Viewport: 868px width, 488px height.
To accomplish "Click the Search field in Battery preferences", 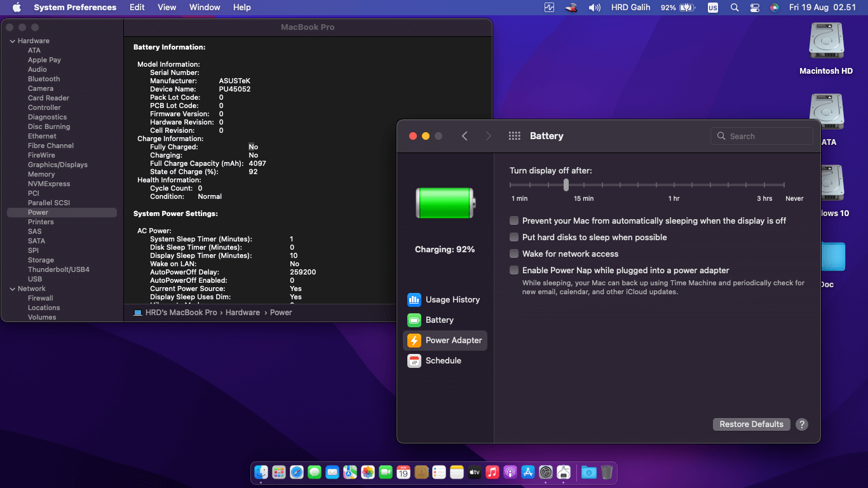I will click(762, 136).
